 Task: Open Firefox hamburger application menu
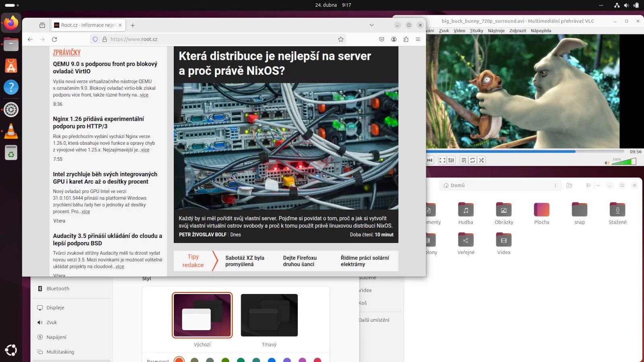(x=418, y=39)
